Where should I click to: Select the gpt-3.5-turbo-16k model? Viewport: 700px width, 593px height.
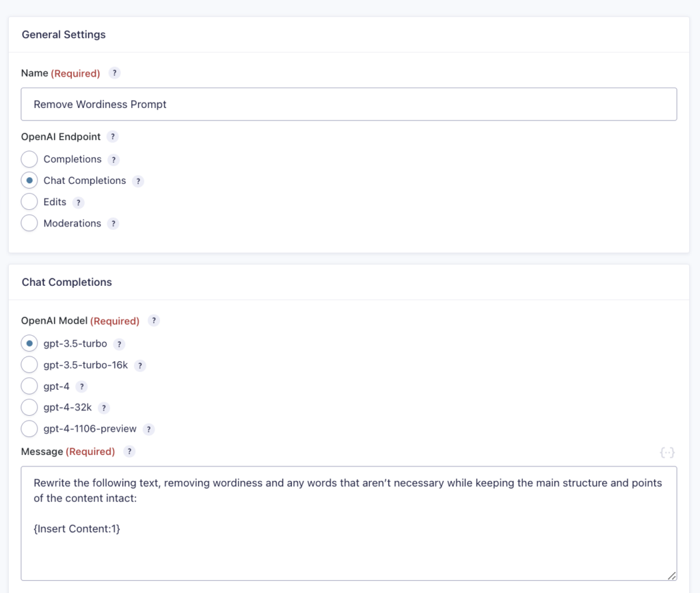[x=29, y=365]
